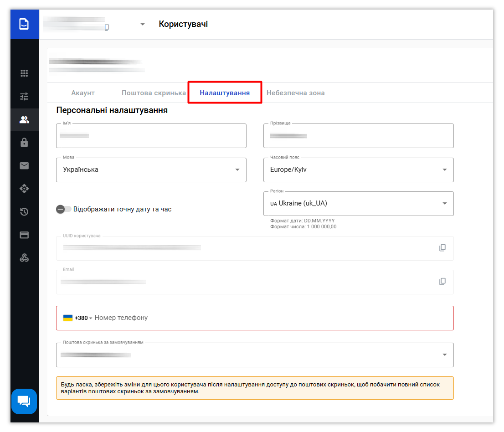Click the app logo in the top-left corner

tap(24, 24)
